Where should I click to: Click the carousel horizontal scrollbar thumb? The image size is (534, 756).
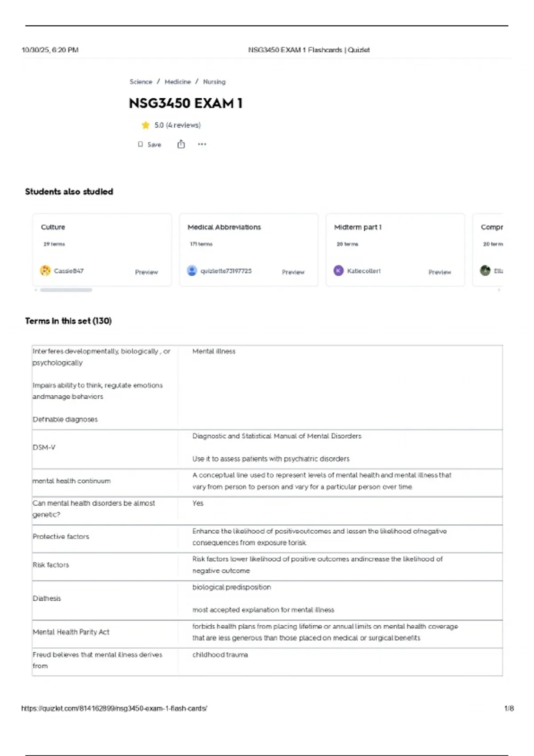click(66, 290)
